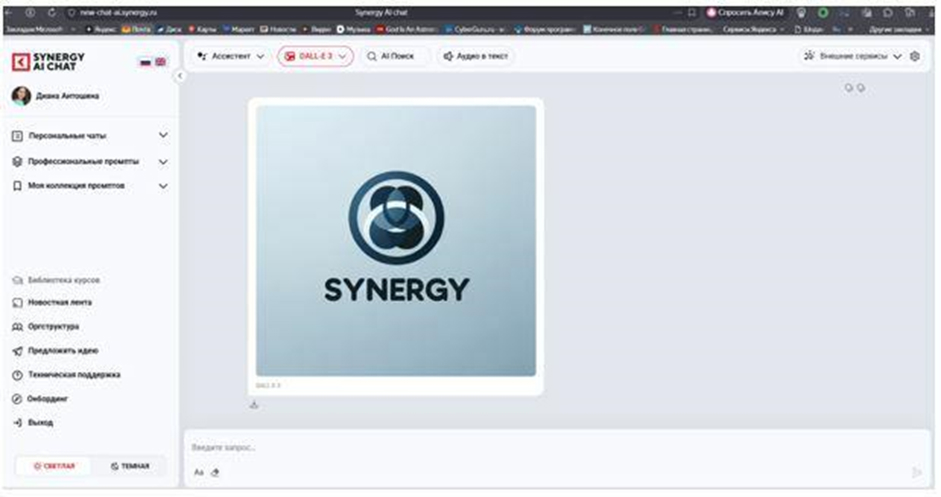
Task: Reload the page in the browser
Action: [52, 12]
